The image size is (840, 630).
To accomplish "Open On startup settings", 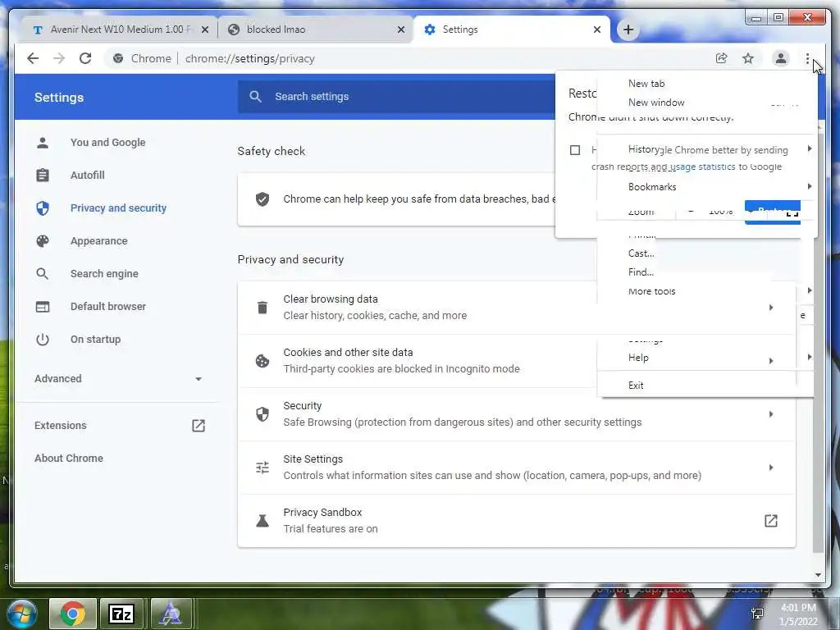I will 95,339.
